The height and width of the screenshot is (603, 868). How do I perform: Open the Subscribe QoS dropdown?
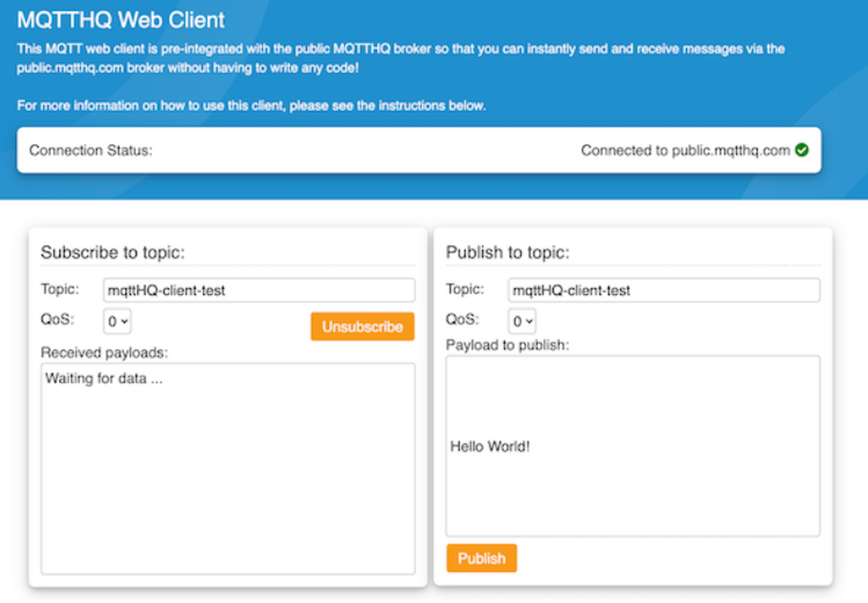117,321
